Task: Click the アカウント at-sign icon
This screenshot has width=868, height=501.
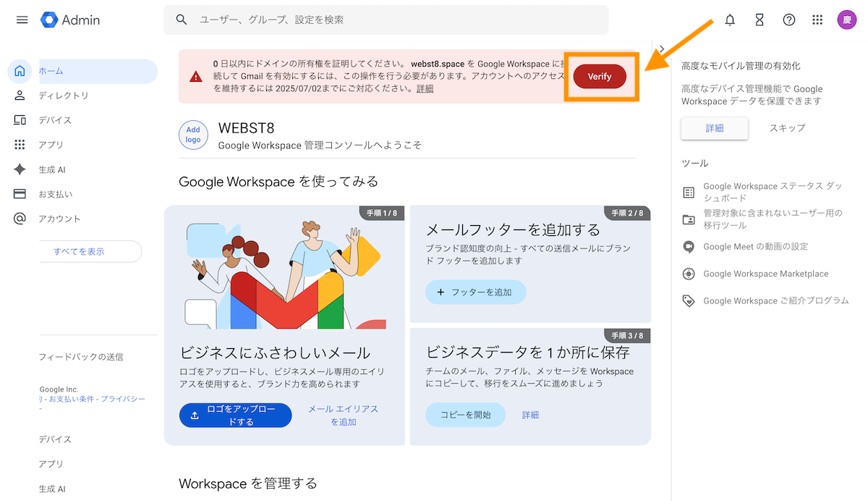Action: (20, 219)
